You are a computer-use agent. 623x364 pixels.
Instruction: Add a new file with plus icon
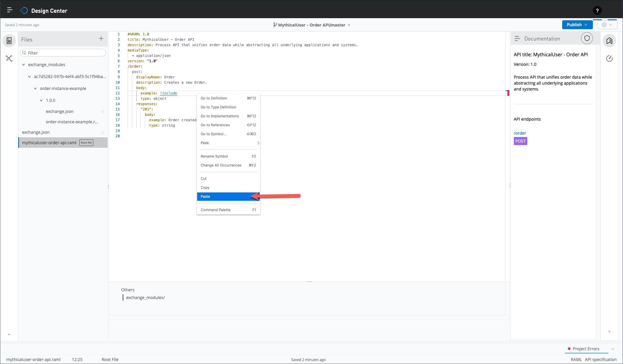(101, 39)
